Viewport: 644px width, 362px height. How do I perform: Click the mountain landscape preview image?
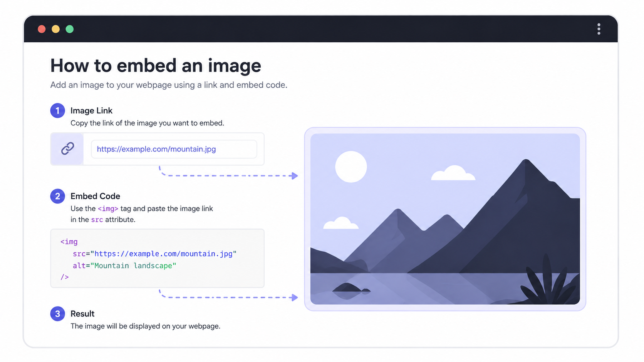click(x=445, y=219)
